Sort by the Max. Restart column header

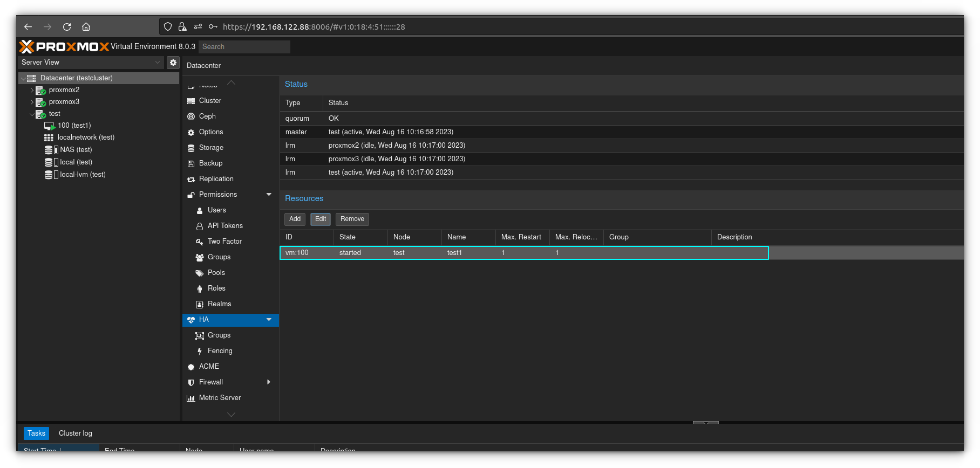(522, 237)
